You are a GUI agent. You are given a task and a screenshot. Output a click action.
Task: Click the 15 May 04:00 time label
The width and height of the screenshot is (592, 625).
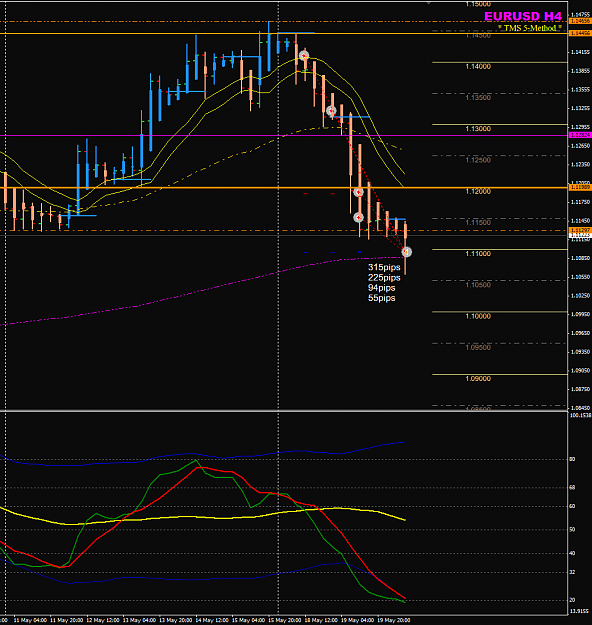[248, 621]
